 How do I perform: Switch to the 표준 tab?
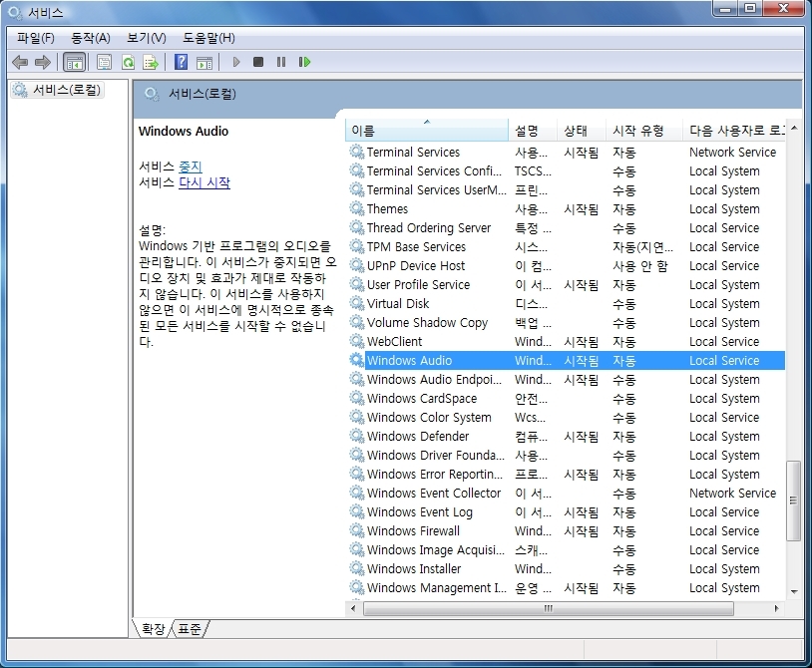pyautogui.click(x=189, y=629)
